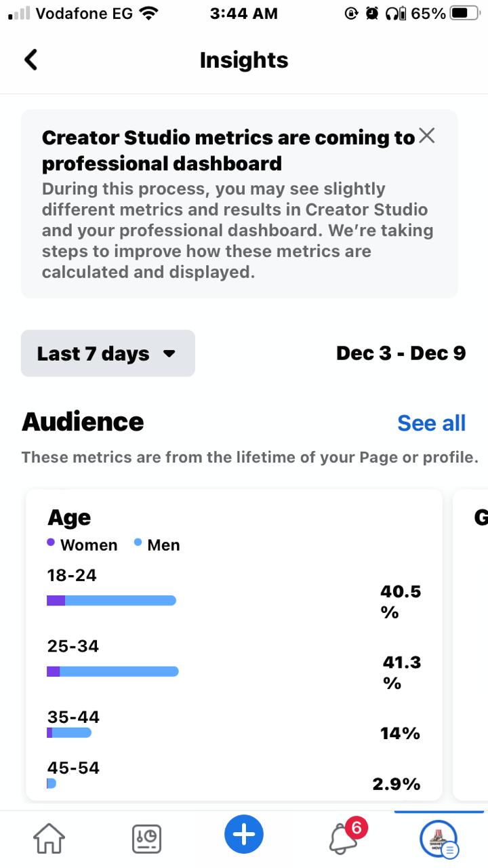Tap the 18-24 age group bar

pos(111,600)
